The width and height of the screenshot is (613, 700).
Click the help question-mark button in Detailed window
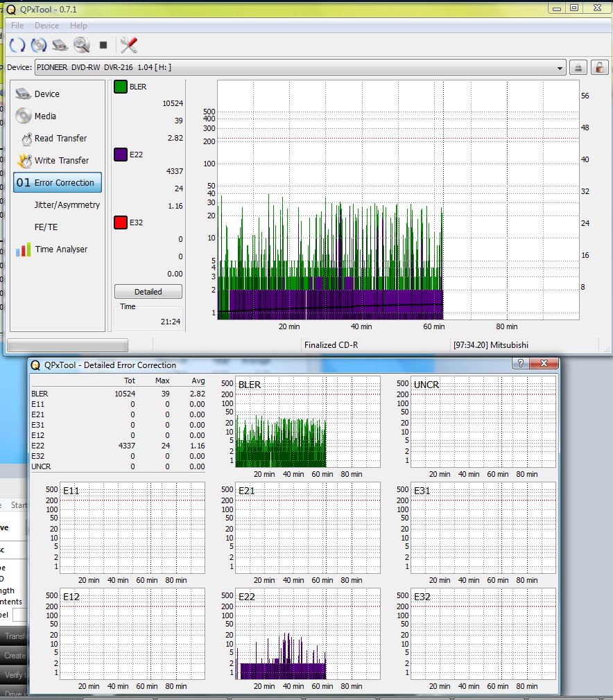(520, 363)
